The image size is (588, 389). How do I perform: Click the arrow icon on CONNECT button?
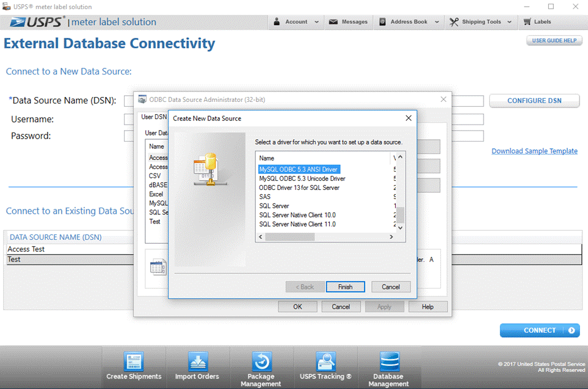[572, 330]
